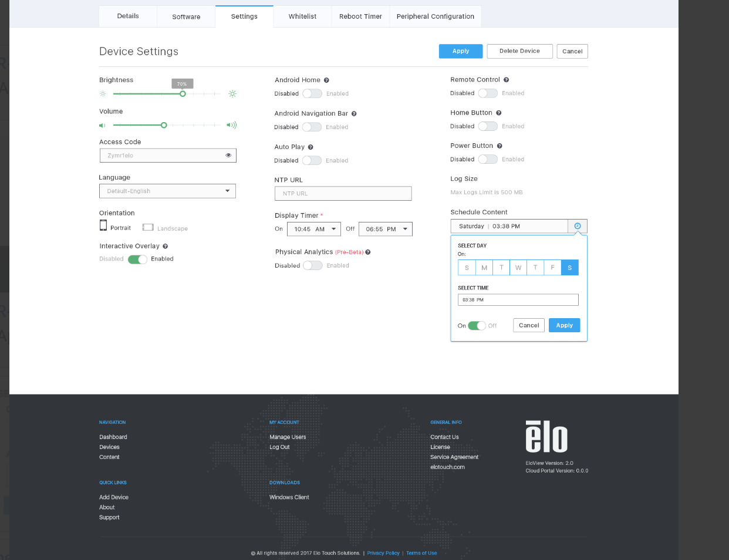Viewport: 729px width, 560px height.
Task: Turn off the schedule On/Off switch
Action: point(477,326)
